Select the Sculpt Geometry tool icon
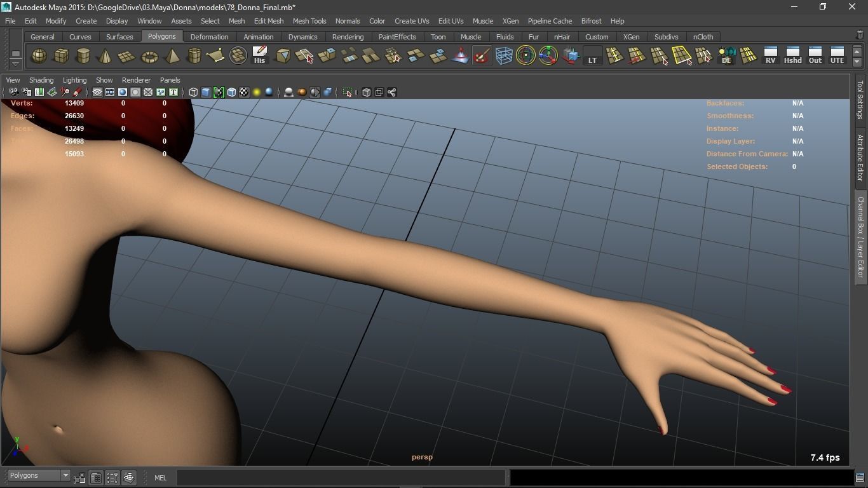The height and width of the screenshot is (488, 868). click(482, 56)
